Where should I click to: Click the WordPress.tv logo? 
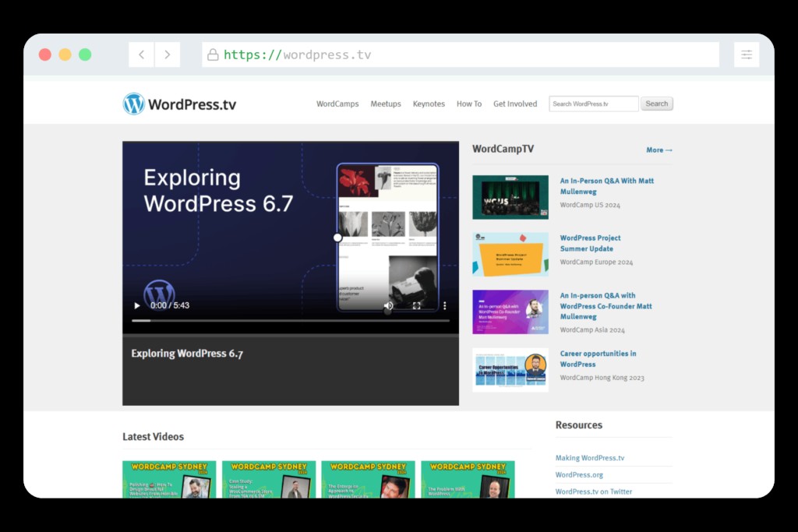tap(179, 104)
